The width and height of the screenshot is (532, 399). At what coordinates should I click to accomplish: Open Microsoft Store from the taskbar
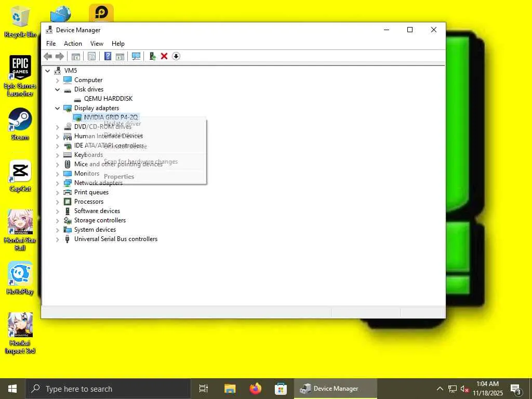point(281,389)
